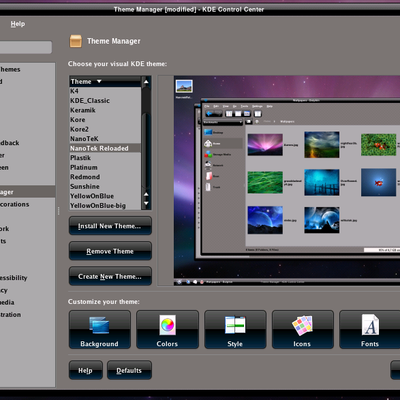The height and width of the screenshot is (400, 400).
Task: Select the YellowOnBlue theme
Action: coord(105,196)
